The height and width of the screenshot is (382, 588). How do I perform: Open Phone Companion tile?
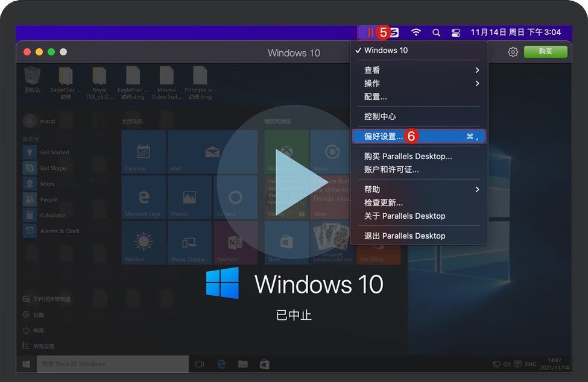[189, 243]
